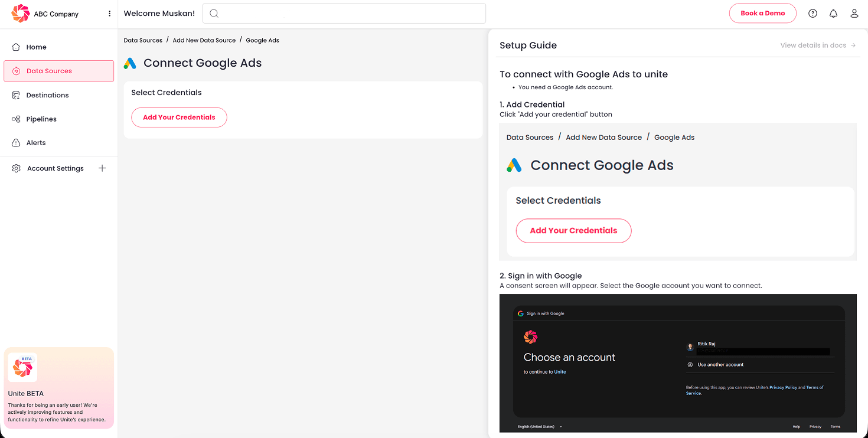Click the Destinations database icon
Screen dimensions: 868x438
coord(16,95)
